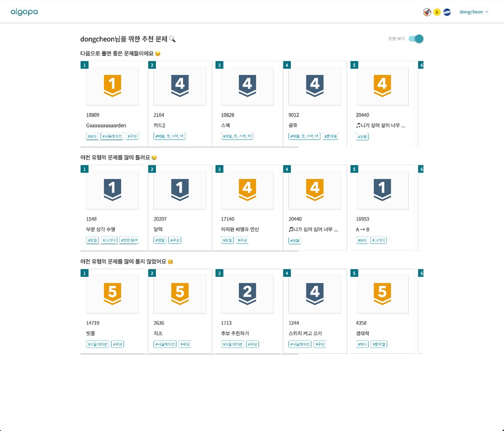
Task: Toggle the 유형 보기 switch off
Action: click(x=416, y=39)
